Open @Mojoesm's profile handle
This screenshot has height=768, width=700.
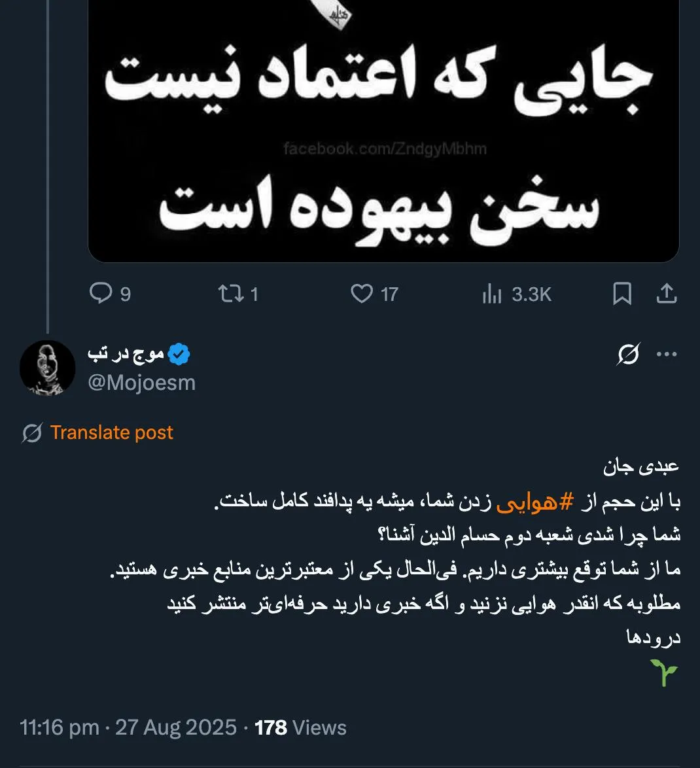[x=143, y=382]
